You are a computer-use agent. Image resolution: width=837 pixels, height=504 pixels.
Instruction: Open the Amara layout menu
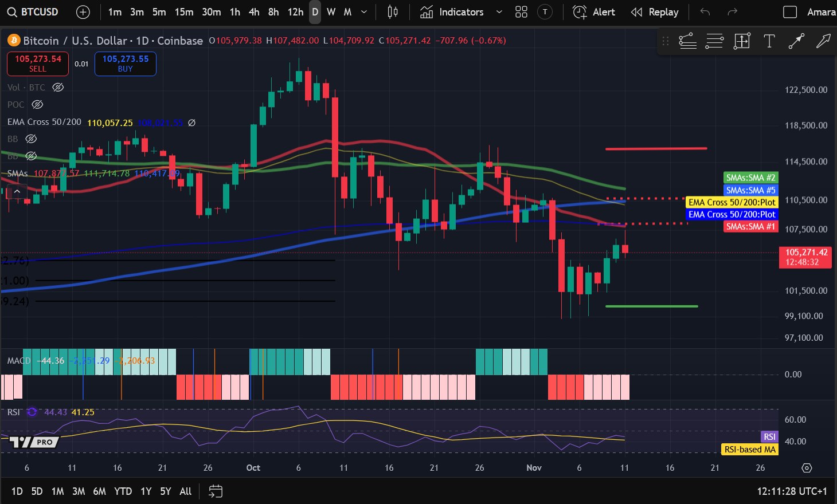tap(821, 12)
